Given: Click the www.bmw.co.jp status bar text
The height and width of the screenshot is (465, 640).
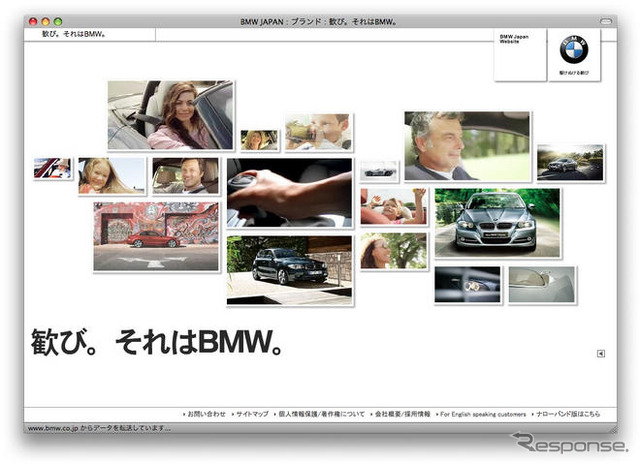Looking at the screenshot, I should pos(99,428).
